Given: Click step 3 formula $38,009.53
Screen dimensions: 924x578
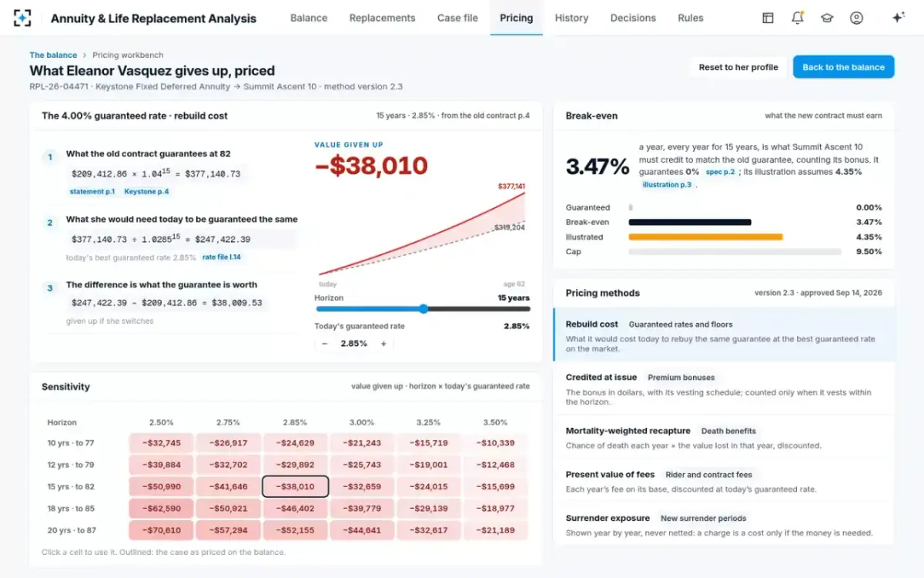Looking at the screenshot, I should 167,304.
